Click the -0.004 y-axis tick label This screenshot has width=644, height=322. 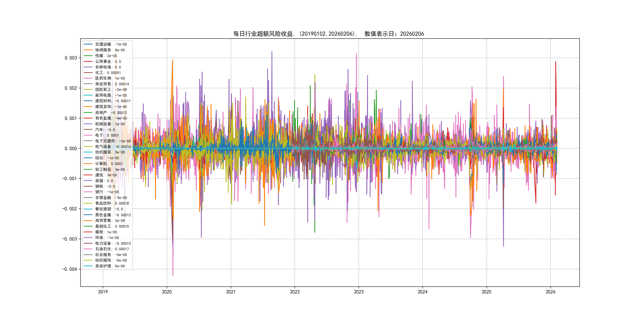[x=70, y=269]
